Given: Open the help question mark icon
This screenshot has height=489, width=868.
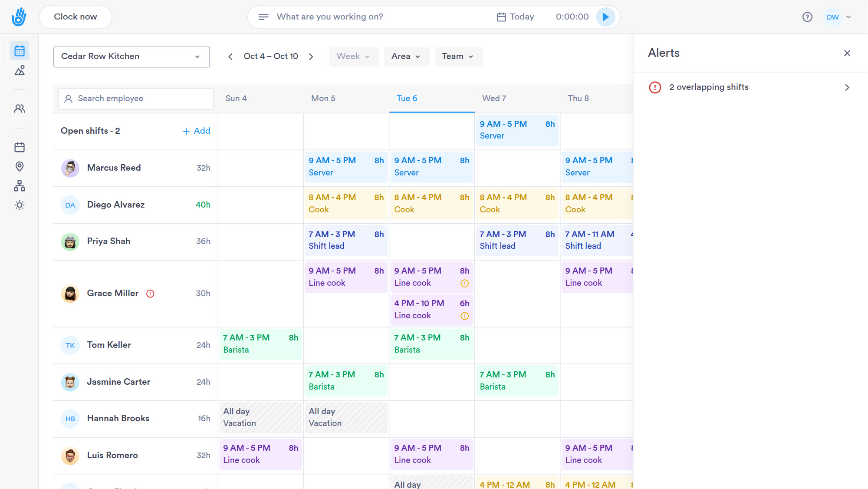Looking at the screenshot, I should [807, 17].
